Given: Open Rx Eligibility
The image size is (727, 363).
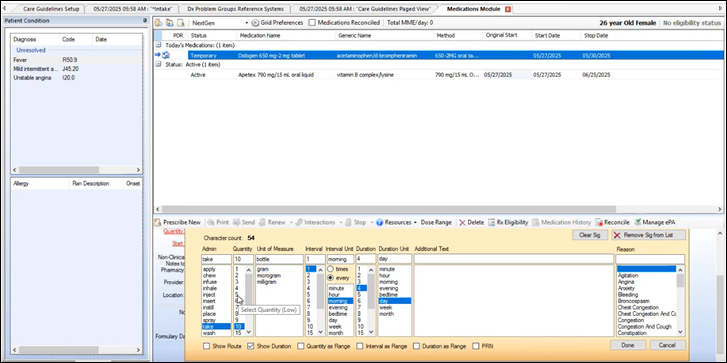Looking at the screenshot, I should (509, 223).
